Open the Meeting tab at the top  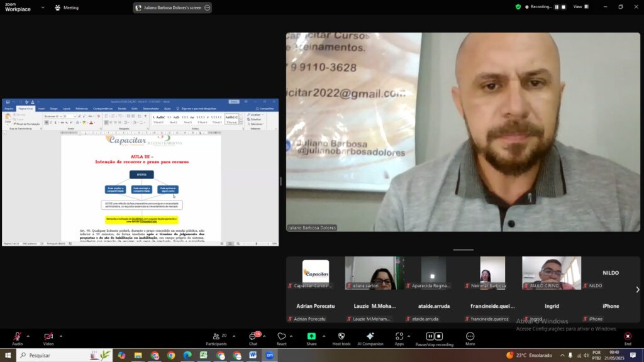pos(67,8)
